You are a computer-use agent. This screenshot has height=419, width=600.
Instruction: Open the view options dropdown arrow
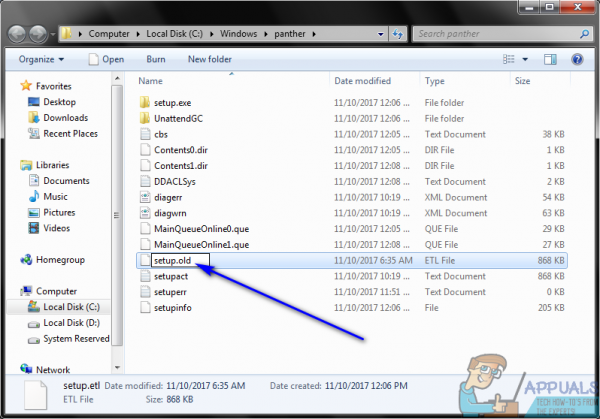[525, 59]
